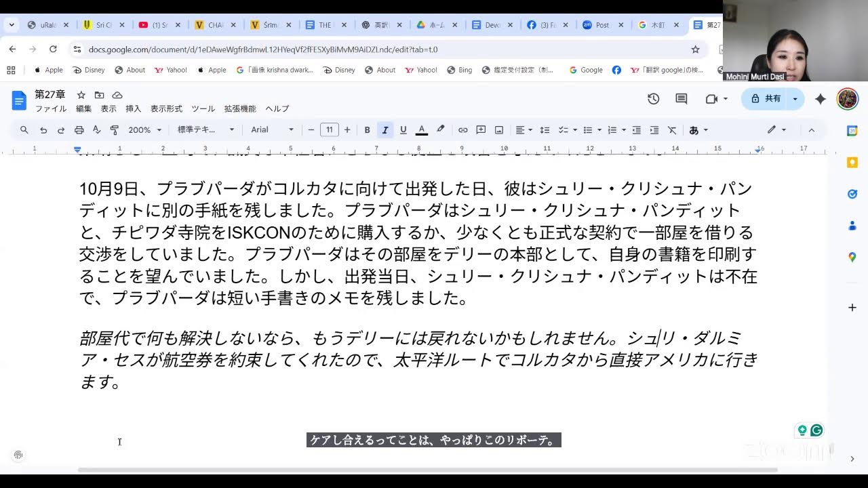Start a video call from Meet
Viewport: 868px width, 488px height.
716,99
